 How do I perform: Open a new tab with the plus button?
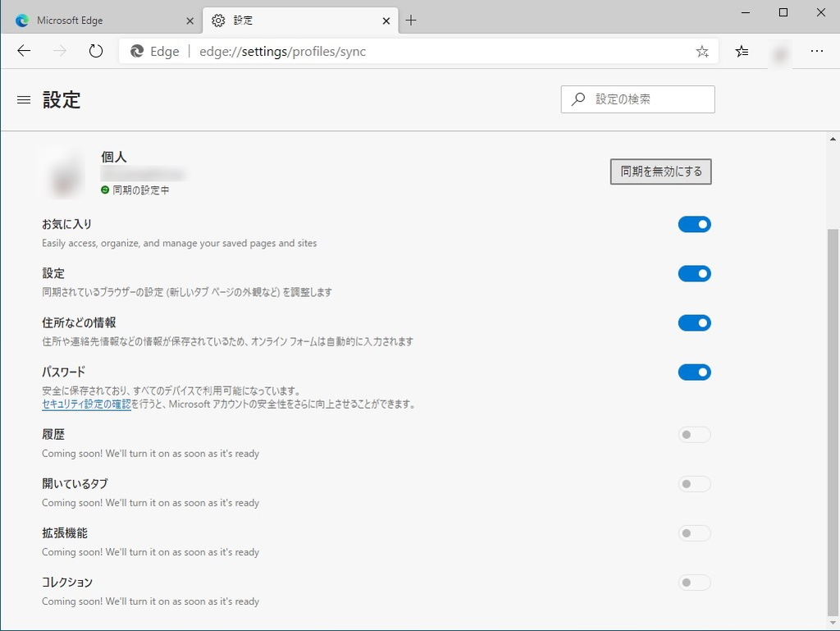(410, 20)
